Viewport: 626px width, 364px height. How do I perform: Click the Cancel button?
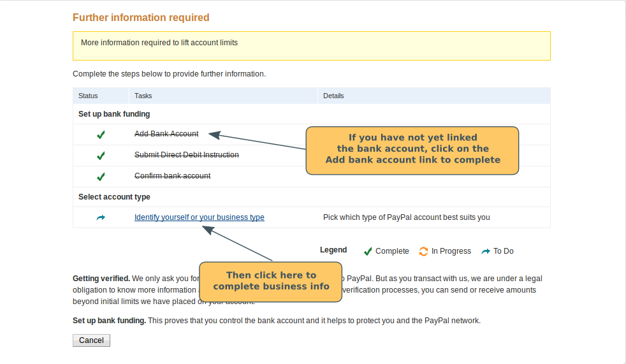[91, 340]
